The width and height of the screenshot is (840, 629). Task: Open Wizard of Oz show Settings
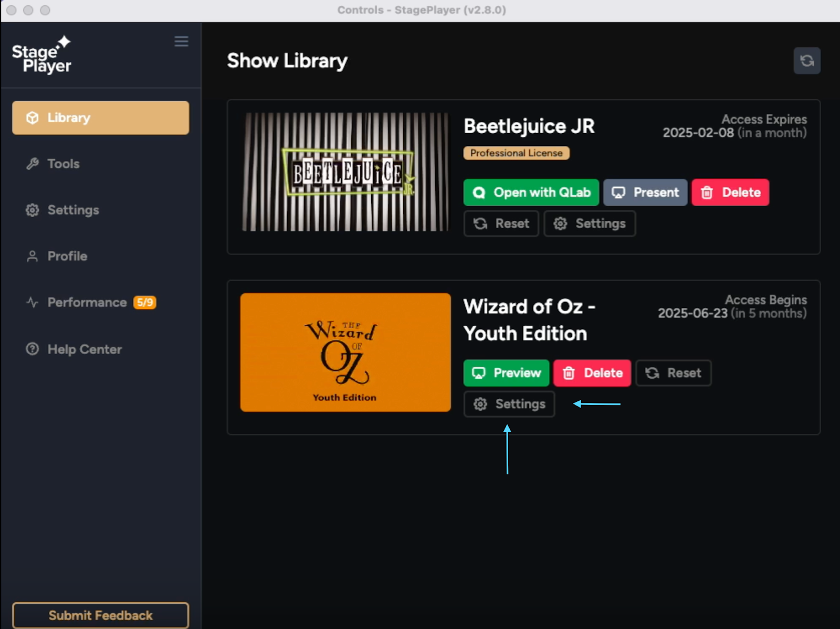coord(509,404)
